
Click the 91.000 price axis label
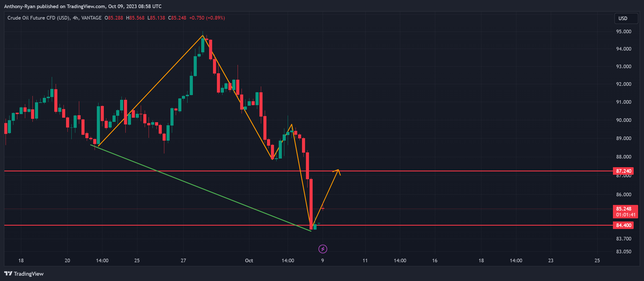624,102
